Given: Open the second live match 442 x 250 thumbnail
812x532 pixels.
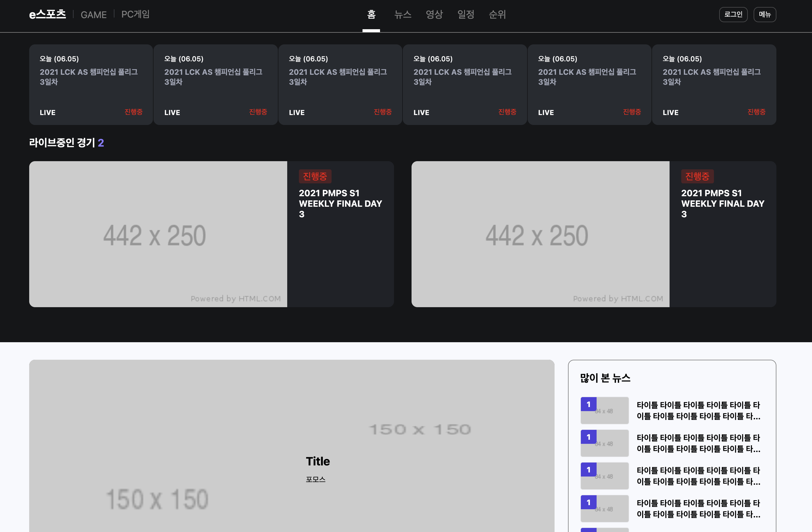Looking at the screenshot, I should pyautogui.click(x=540, y=234).
